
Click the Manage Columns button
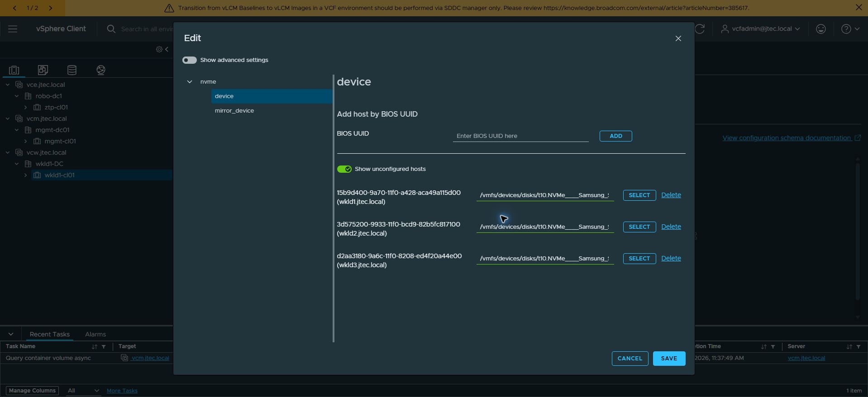[x=32, y=391]
